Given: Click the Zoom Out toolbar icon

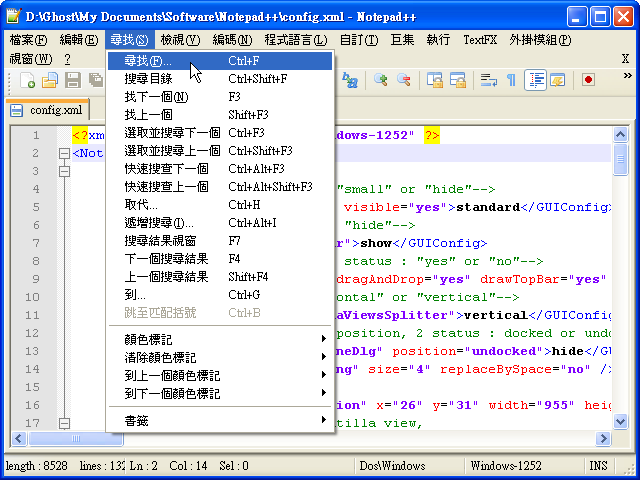Looking at the screenshot, I should coord(404,80).
